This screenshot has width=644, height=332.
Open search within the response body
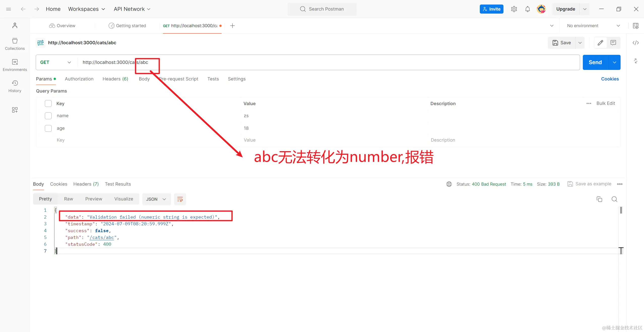[615, 199]
